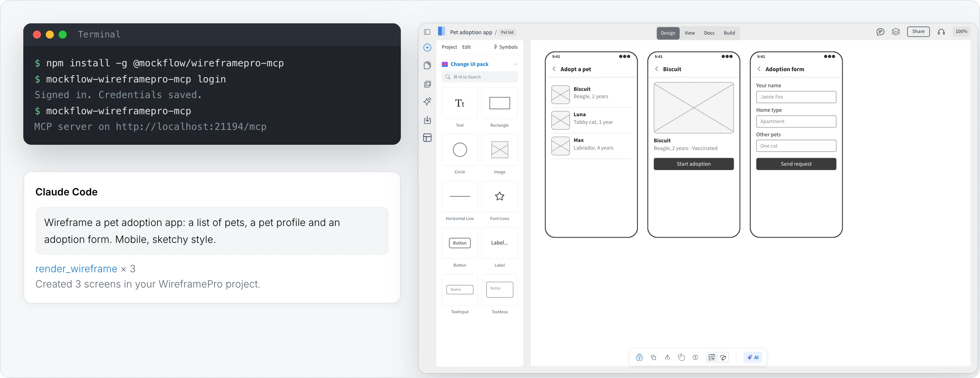Open the layers stack icon
The image size is (980, 378).
(x=896, y=32)
